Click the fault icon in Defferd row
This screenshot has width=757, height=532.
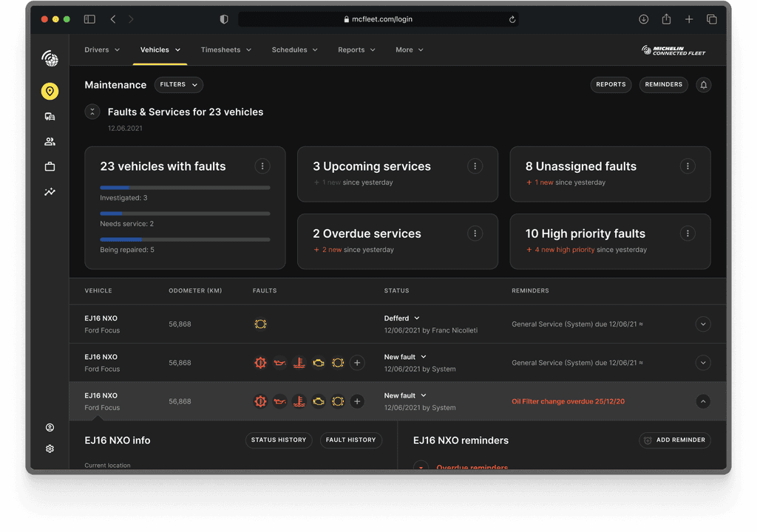click(260, 324)
